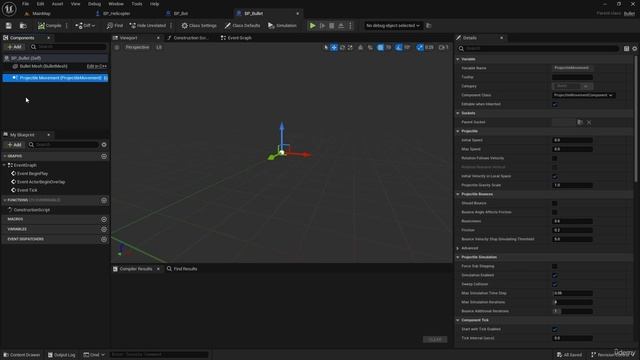Select Event BeginPlay in graph list
This screenshot has width=640, height=360.
[x=33, y=174]
